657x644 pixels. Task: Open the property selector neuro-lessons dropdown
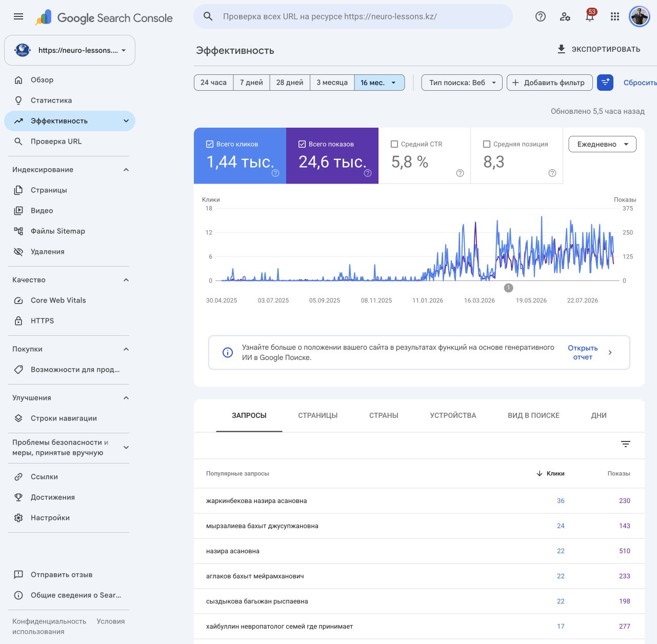70,50
